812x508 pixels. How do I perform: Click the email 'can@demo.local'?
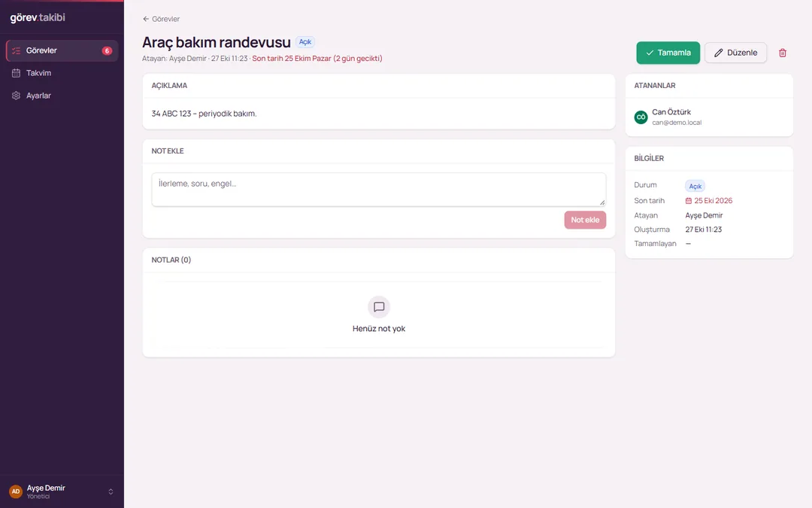[677, 123]
